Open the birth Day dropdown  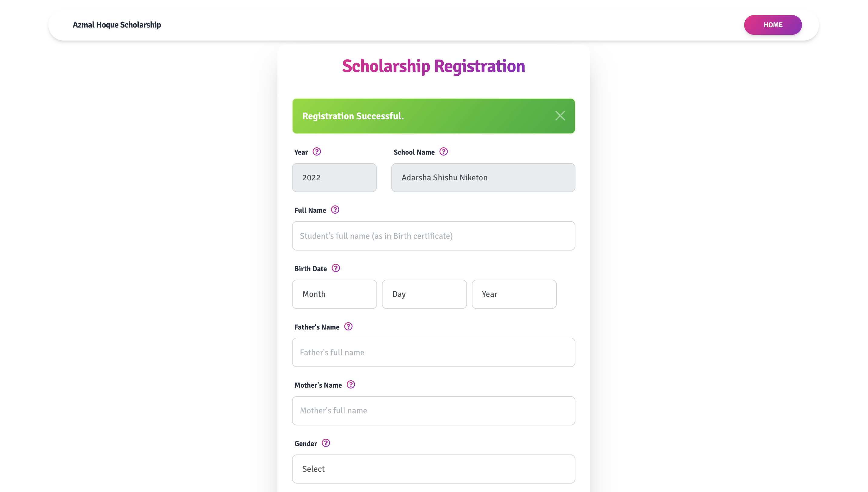point(424,294)
